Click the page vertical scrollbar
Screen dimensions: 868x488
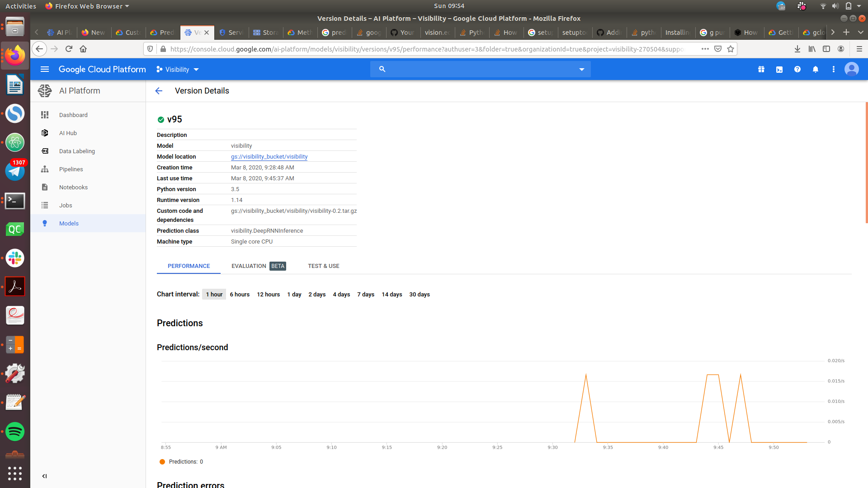click(x=866, y=163)
